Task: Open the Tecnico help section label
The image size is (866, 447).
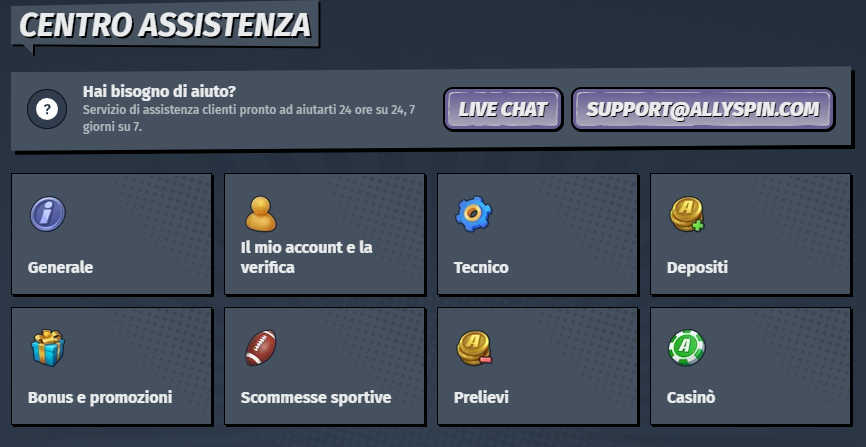Action: click(481, 268)
